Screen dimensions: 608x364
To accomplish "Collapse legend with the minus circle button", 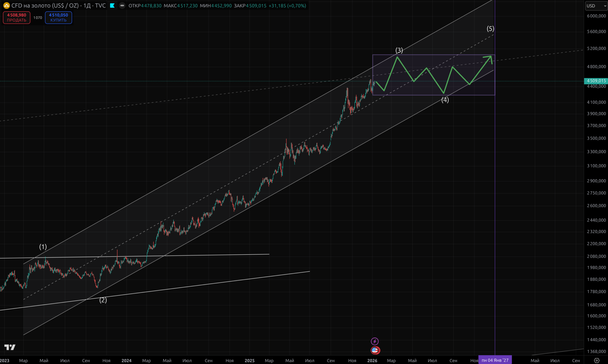I will (122, 6).
